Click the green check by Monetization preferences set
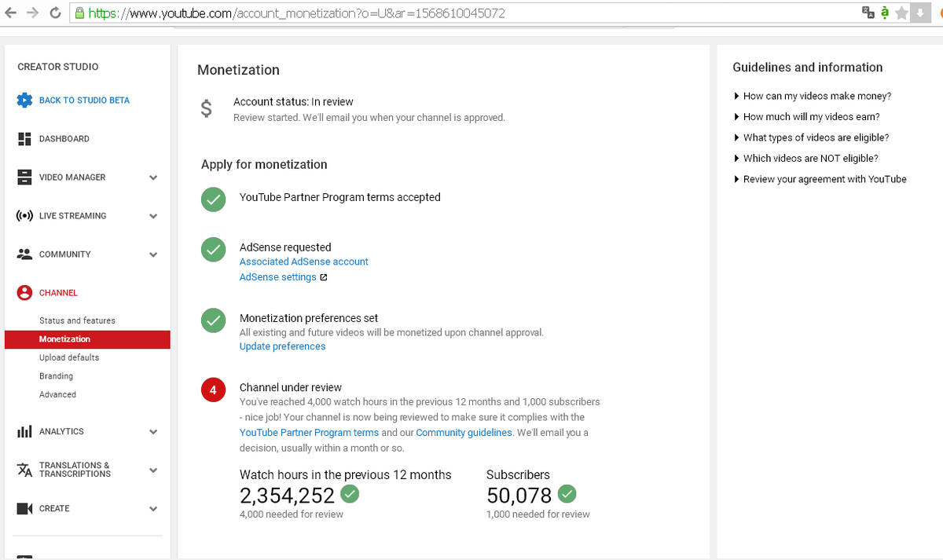 pyautogui.click(x=213, y=320)
